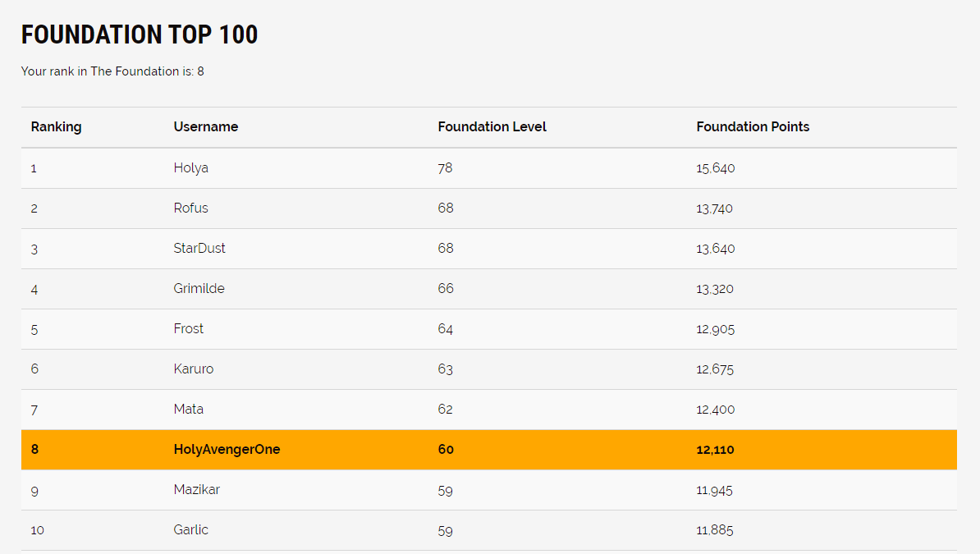
Task: Click the Foundation Top 100 heading
Action: (x=140, y=34)
